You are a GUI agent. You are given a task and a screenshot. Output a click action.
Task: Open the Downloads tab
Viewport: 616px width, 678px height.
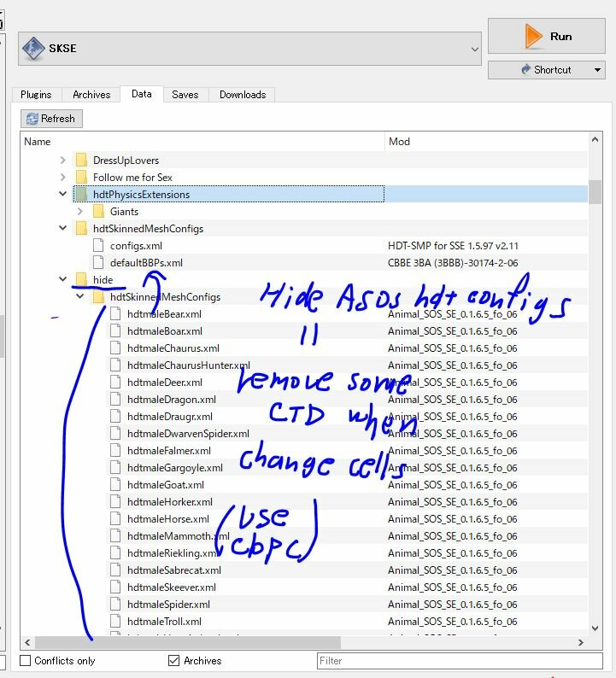(x=243, y=95)
